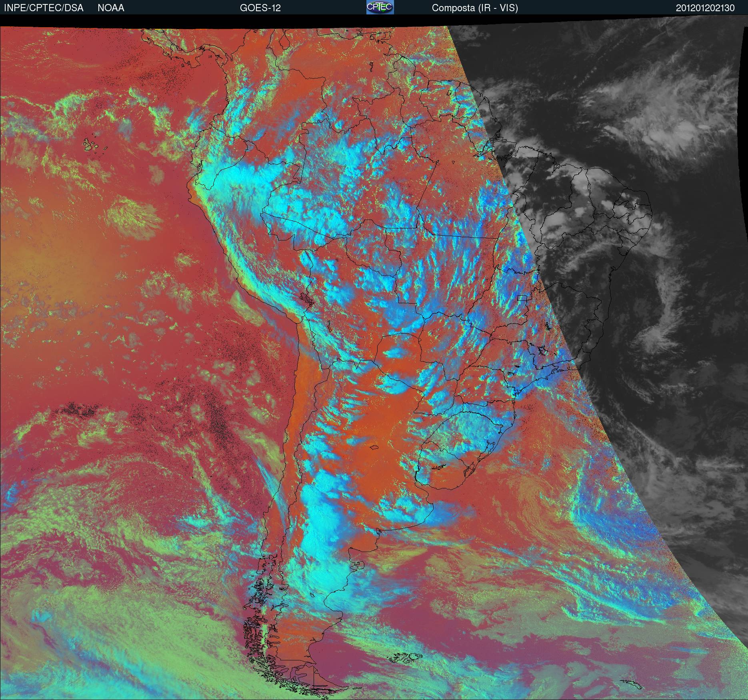
Task: Click the CPTEC logo in header
Action: (380, 7)
